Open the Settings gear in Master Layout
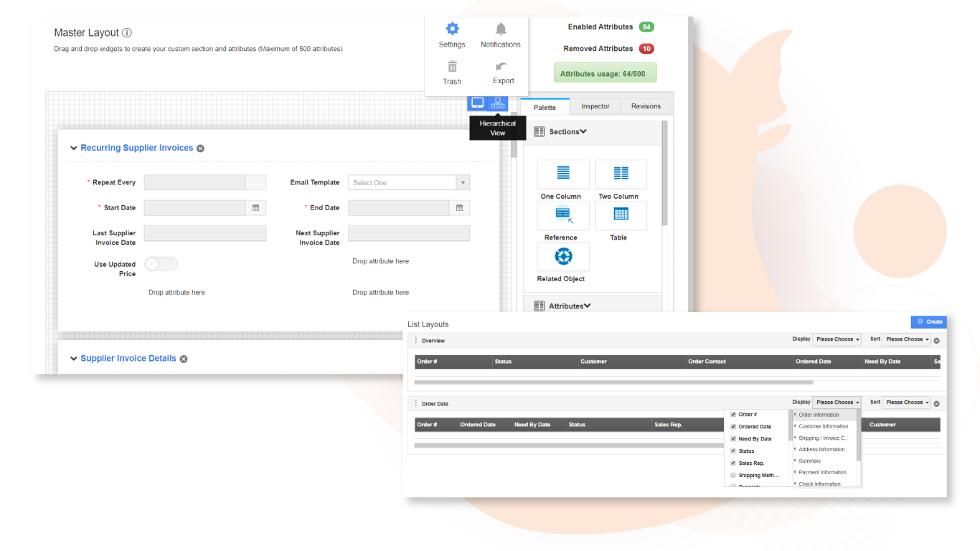Image resolution: width=980 pixels, height=551 pixels. (452, 29)
